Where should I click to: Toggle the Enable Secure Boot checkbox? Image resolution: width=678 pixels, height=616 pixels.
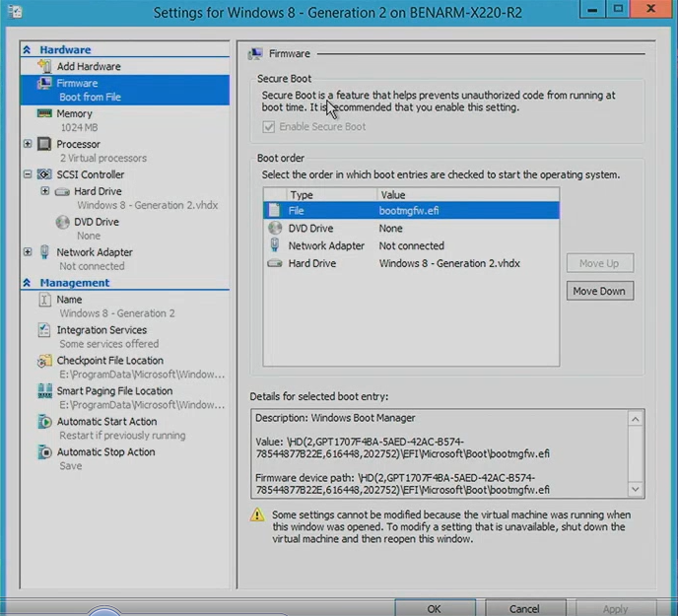point(268,127)
